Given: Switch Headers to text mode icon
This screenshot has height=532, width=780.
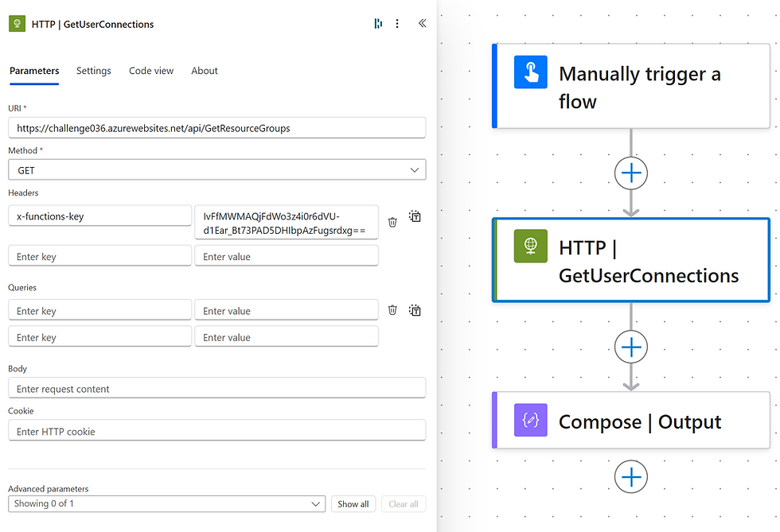Looking at the screenshot, I should pos(415,216).
